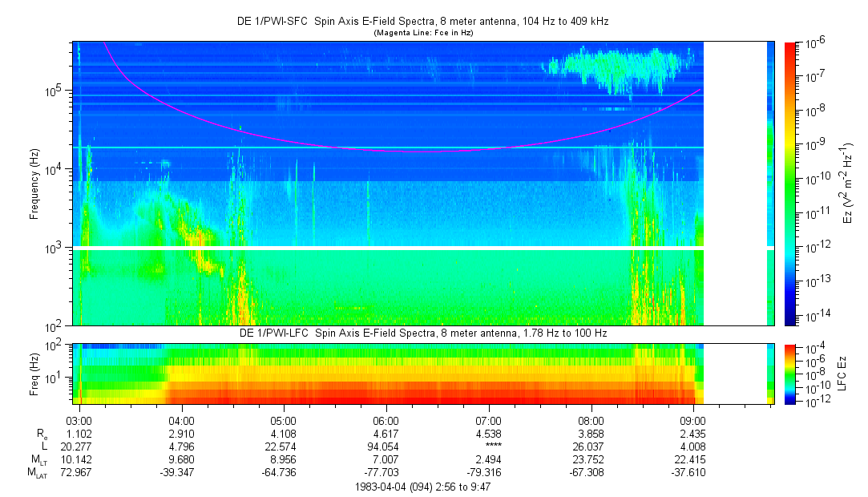Screen dimensions: 868x497
Task: Click the white data gap at 1 kHz
Action: [x=387, y=248]
